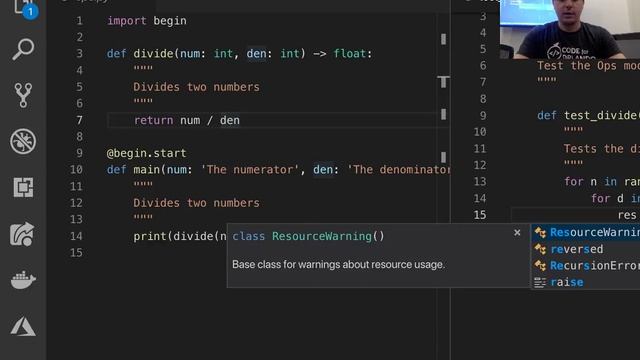Click '@begin.start' decorator on line 9
This screenshot has width=640, height=360.
(147, 153)
